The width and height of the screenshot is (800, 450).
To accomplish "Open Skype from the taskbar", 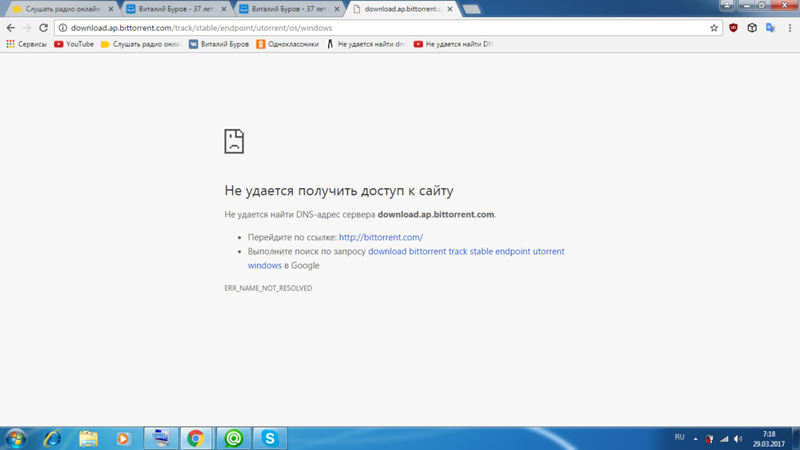I will tap(270, 438).
